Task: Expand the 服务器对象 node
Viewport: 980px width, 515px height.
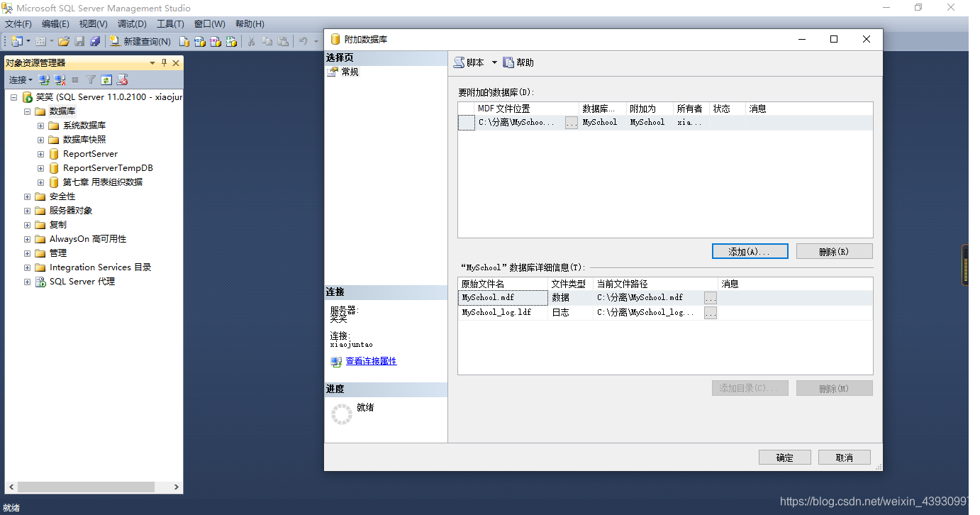Action: coord(27,211)
